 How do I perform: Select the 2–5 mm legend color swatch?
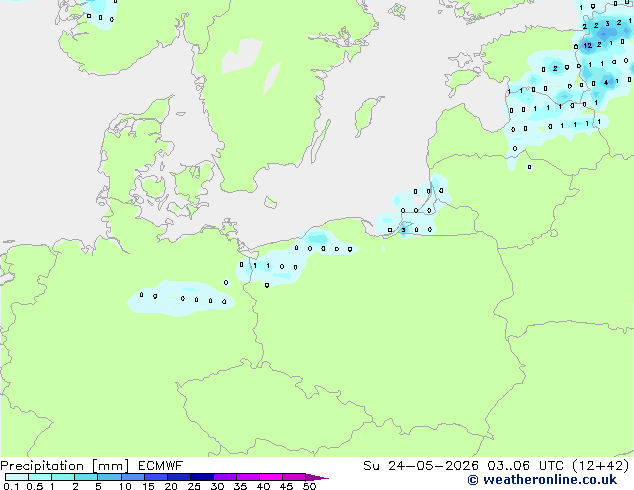click(86, 477)
